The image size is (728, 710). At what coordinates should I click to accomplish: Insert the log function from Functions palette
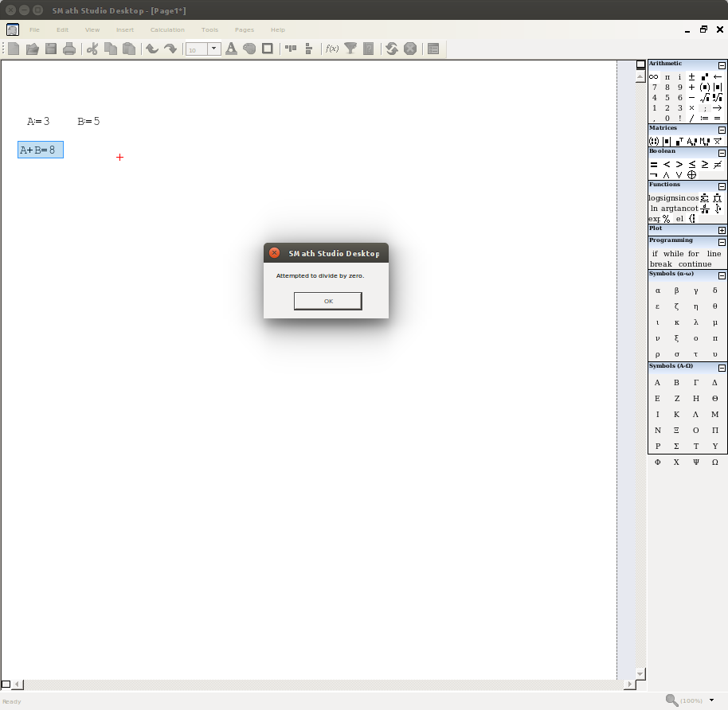click(653, 197)
